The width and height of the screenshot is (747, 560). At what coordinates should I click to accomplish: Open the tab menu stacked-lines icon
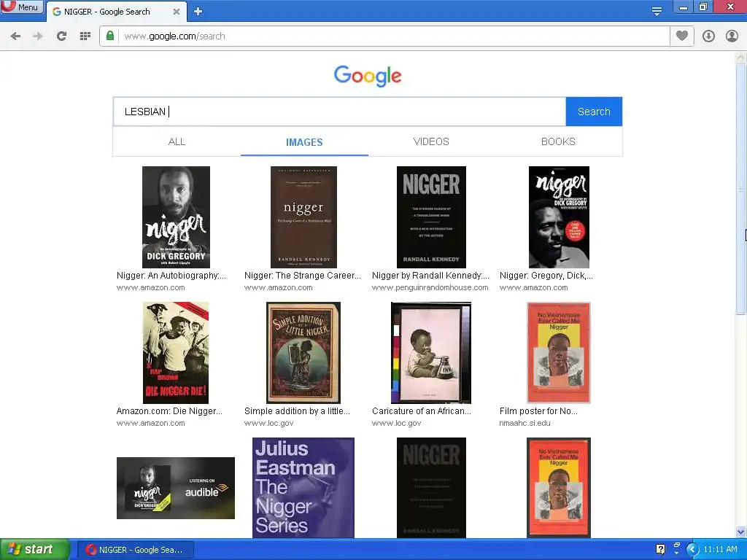pyautogui.click(x=657, y=12)
